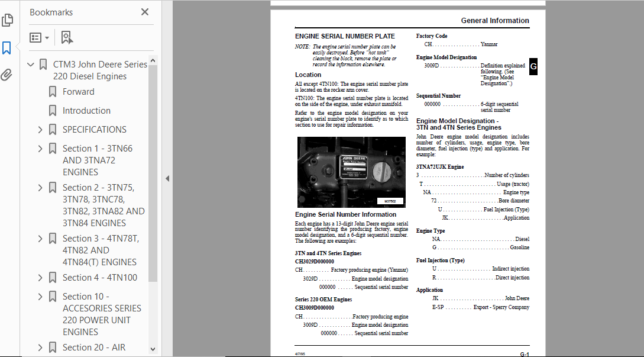Click the bookmarks scrollbar up arrow
The height and width of the screenshot is (357, 644).
click(153, 60)
